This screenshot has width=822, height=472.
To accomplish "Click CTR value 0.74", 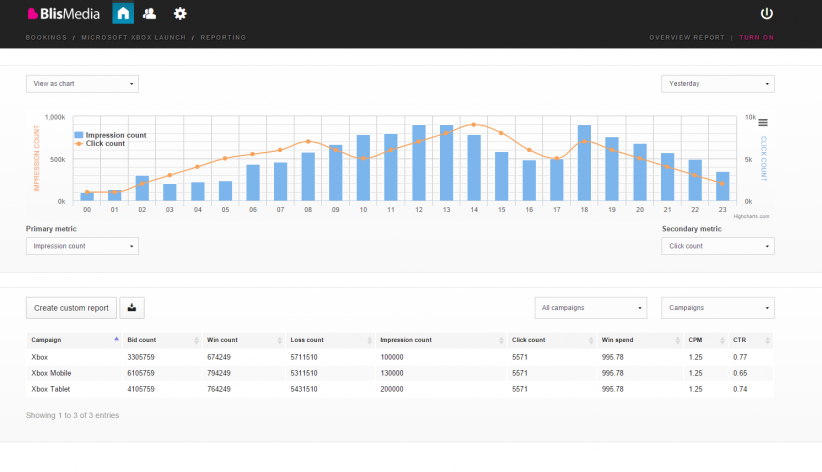I will (x=740, y=390).
